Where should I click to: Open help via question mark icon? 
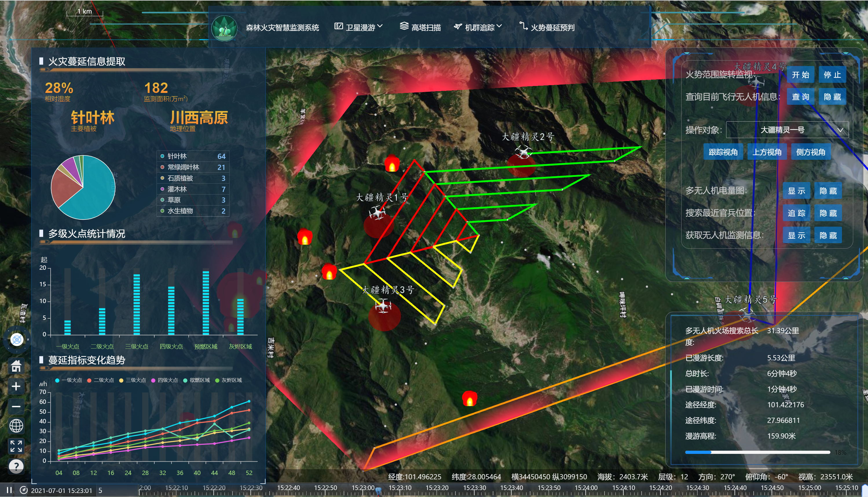coord(16,466)
